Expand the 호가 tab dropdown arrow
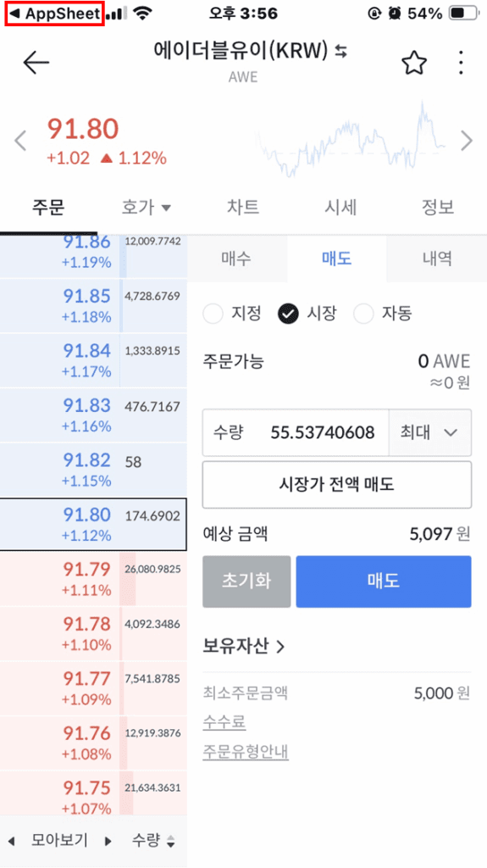Screen dimensions: 487x868 point(166,209)
